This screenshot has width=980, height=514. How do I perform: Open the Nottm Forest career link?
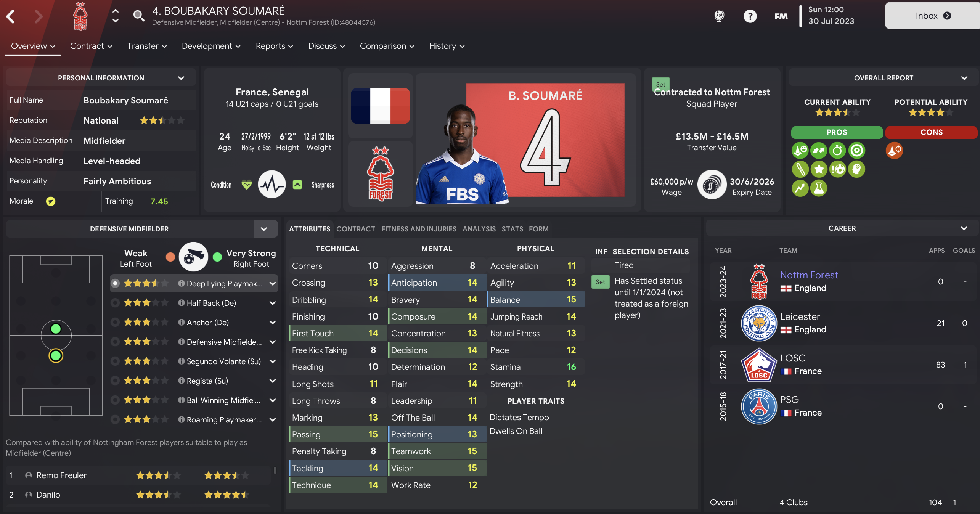click(809, 275)
